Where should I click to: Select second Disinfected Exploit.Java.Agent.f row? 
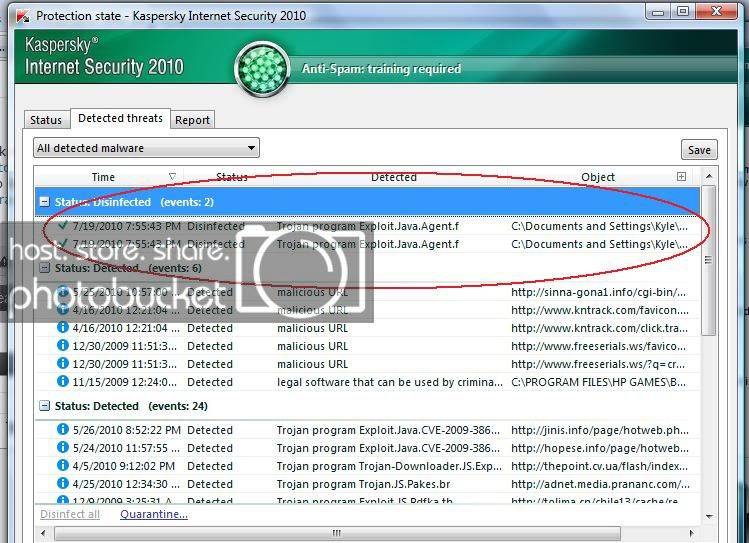pyautogui.click(x=368, y=244)
